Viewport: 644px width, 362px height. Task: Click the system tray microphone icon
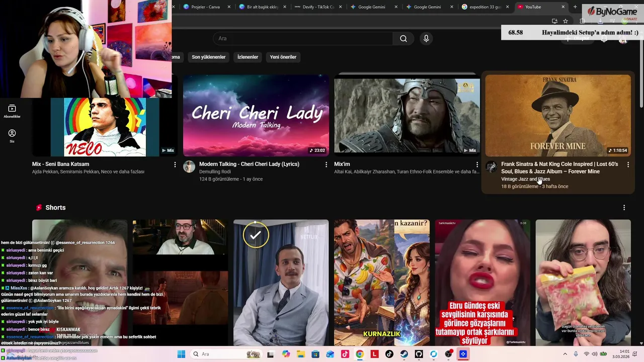coord(576,354)
